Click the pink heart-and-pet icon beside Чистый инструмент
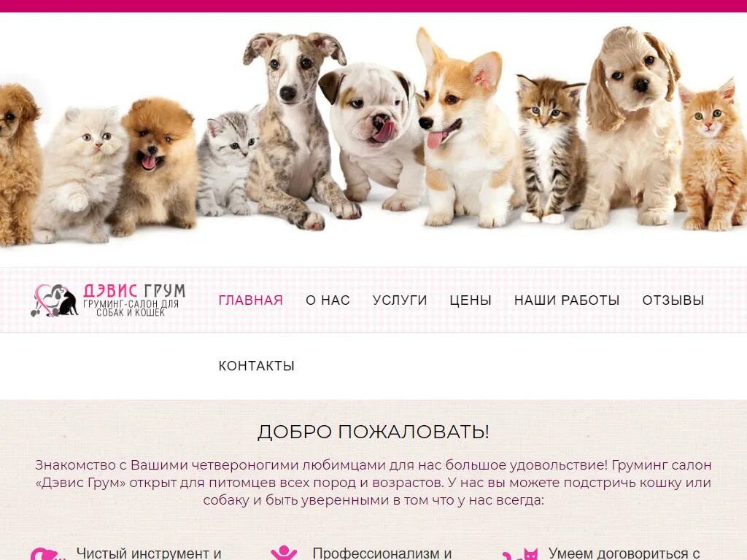This screenshot has width=747, height=560. click(x=47, y=554)
